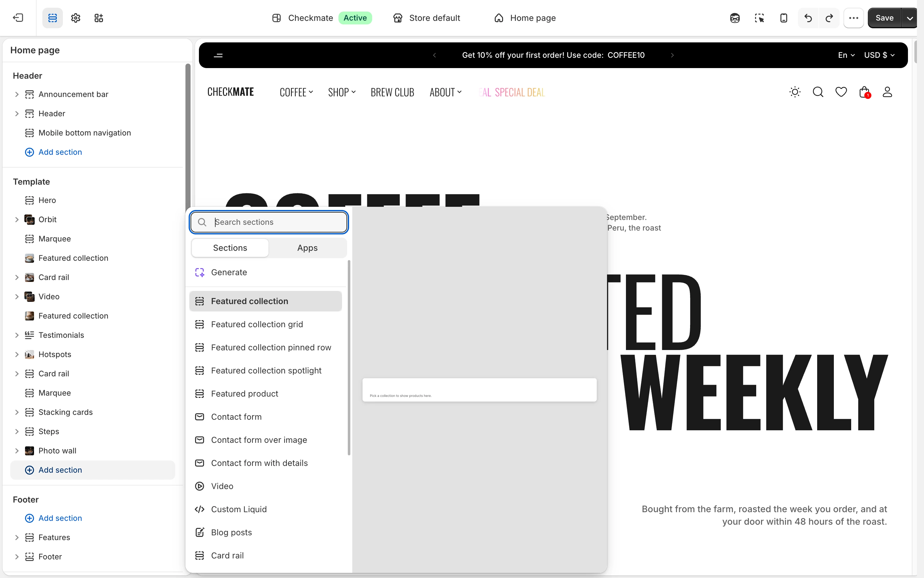Choose Blog posts section
924x578 pixels.
click(266, 532)
